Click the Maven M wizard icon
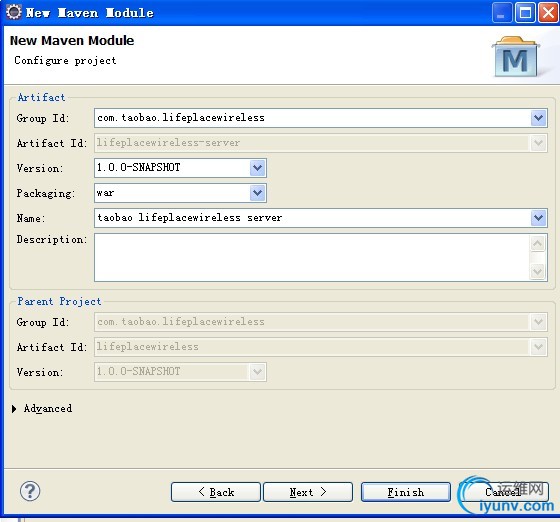 tap(516, 57)
